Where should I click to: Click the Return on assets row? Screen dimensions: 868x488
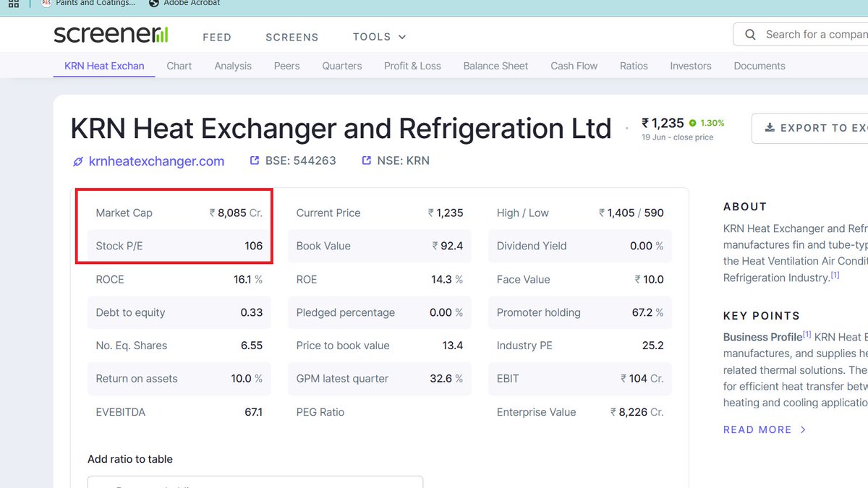pyautogui.click(x=179, y=379)
